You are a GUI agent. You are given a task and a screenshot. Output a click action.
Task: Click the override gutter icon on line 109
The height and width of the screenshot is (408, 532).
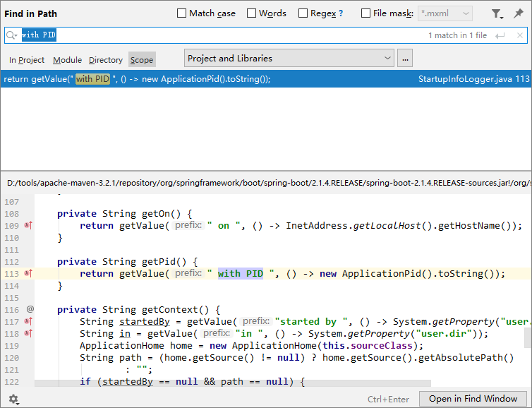[28, 225]
